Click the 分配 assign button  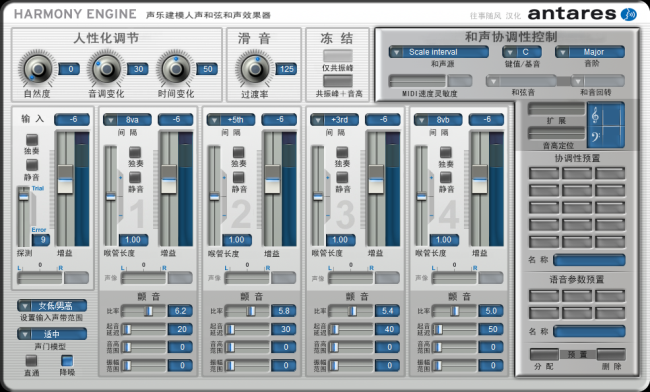(544, 354)
